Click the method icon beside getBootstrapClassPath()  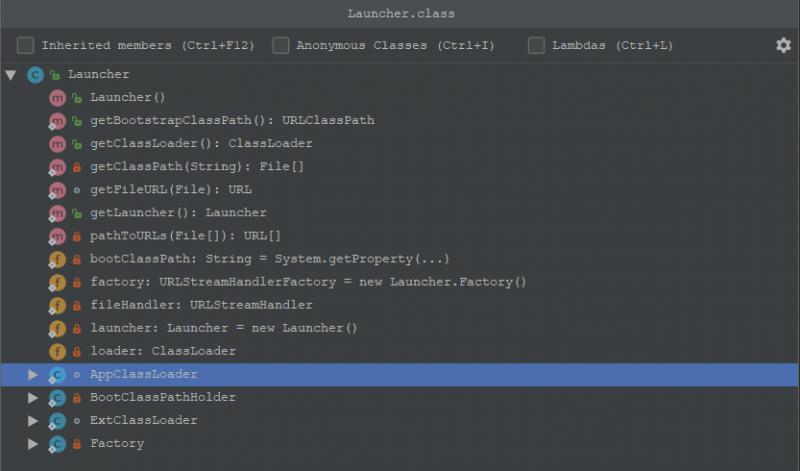coord(57,121)
